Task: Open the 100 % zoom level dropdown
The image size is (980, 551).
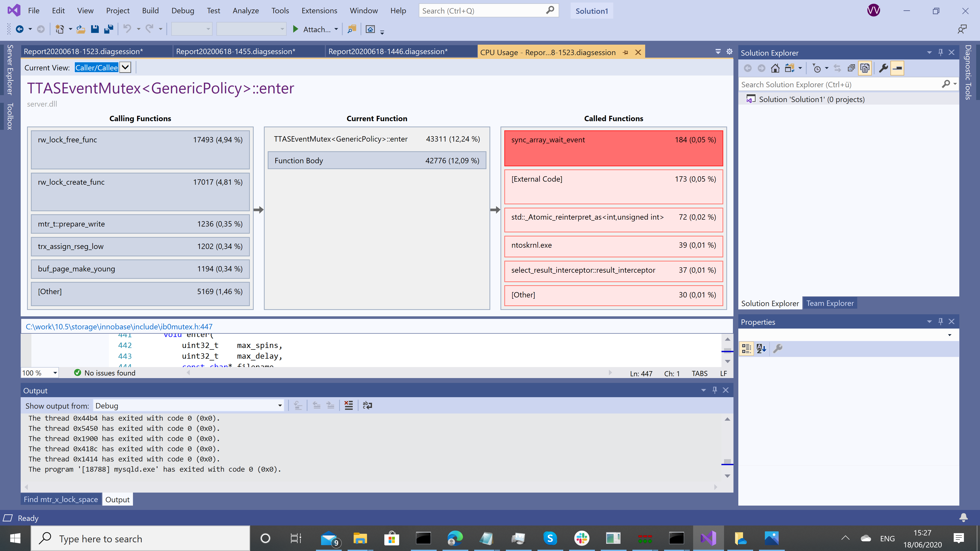Action: coord(55,373)
